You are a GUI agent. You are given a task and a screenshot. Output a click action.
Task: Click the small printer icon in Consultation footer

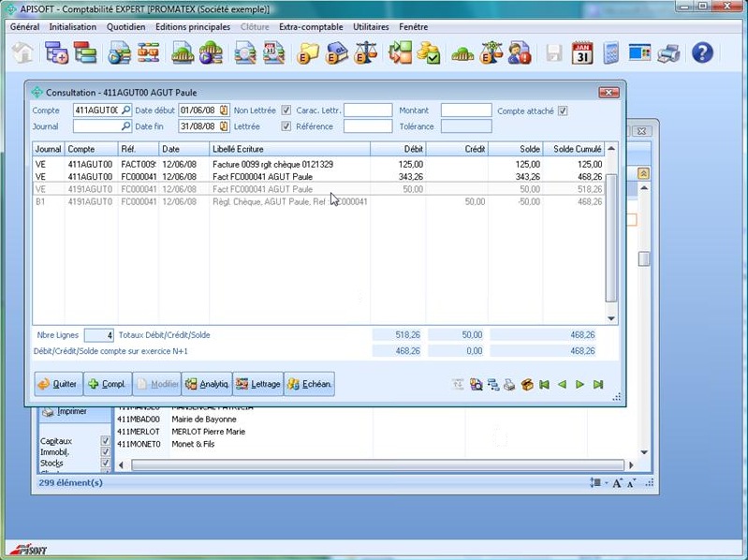tap(509, 385)
